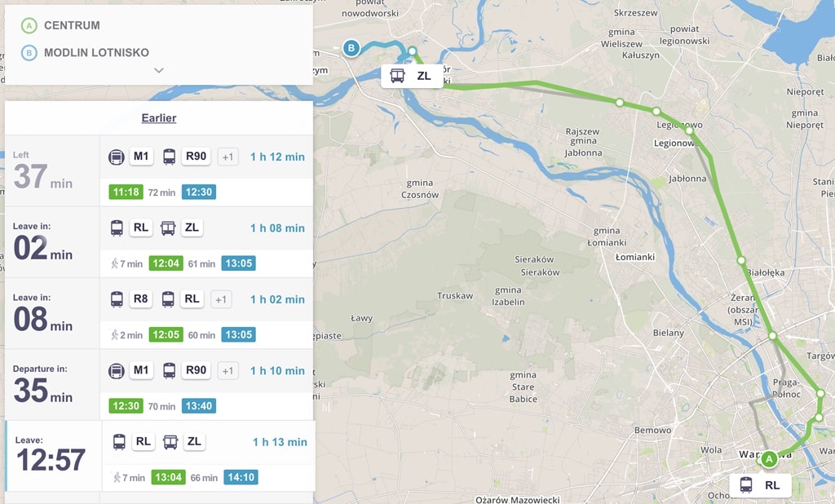The height and width of the screenshot is (504, 835).
Task: Click the bus icon beside ZL in 12:57 route
Action: [170, 442]
